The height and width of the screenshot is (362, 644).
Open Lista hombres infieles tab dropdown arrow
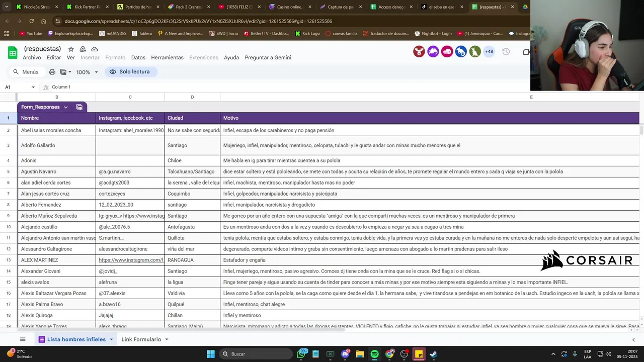click(x=111, y=339)
